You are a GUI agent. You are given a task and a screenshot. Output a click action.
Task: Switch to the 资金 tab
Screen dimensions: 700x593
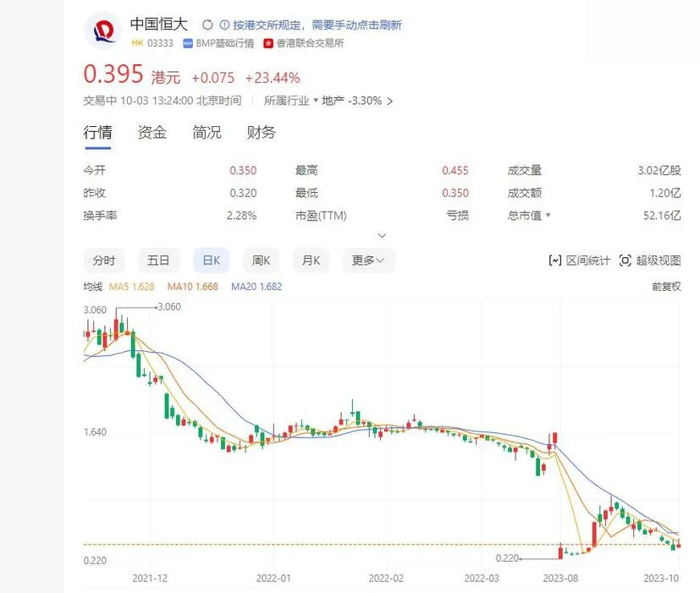(x=152, y=133)
